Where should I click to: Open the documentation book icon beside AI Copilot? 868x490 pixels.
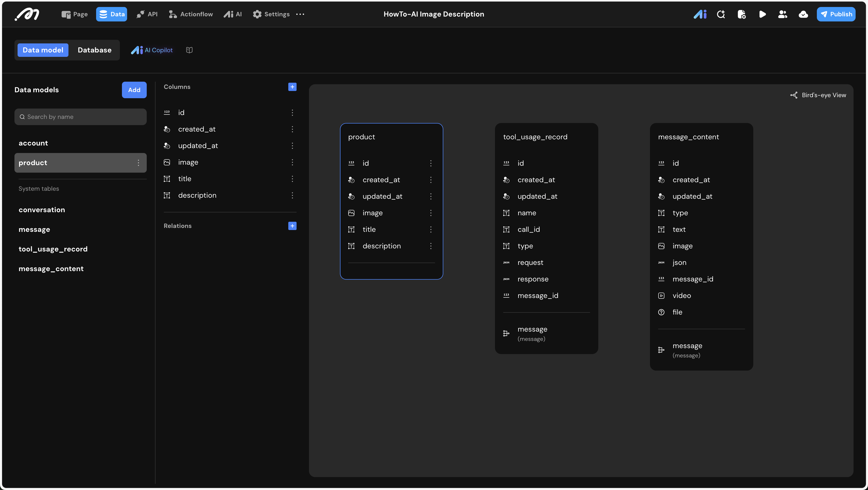click(189, 50)
